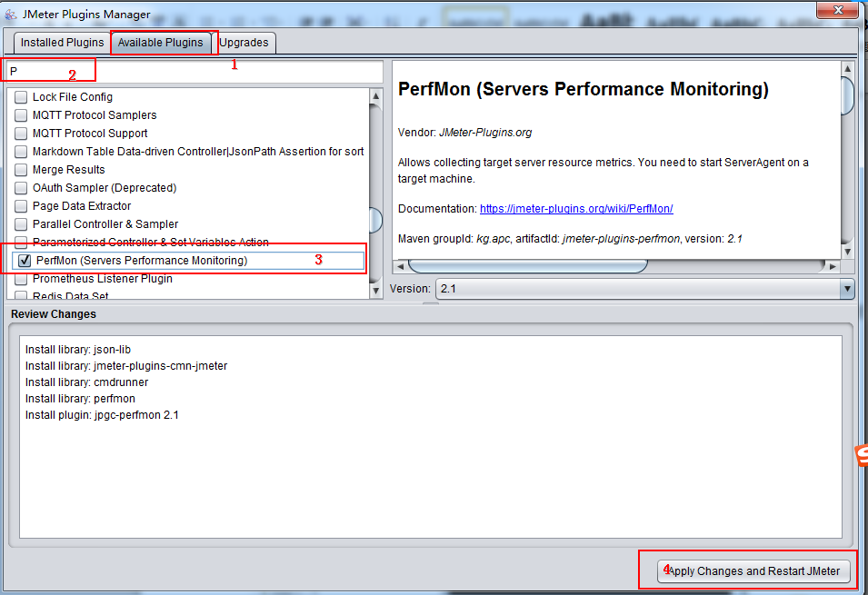Select 'Install library: json-lib' text line
The height and width of the screenshot is (595, 868).
(78, 350)
